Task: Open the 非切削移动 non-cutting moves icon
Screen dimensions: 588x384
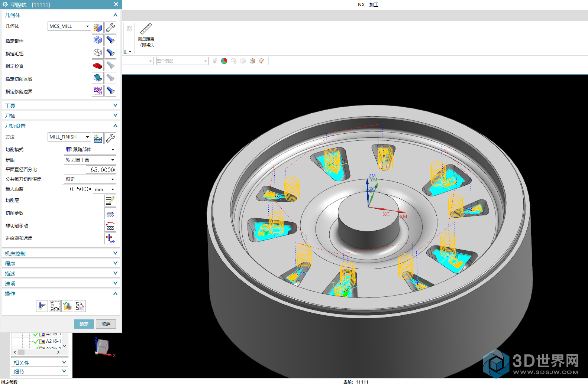Action: pyautogui.click(x=110, y=226)
